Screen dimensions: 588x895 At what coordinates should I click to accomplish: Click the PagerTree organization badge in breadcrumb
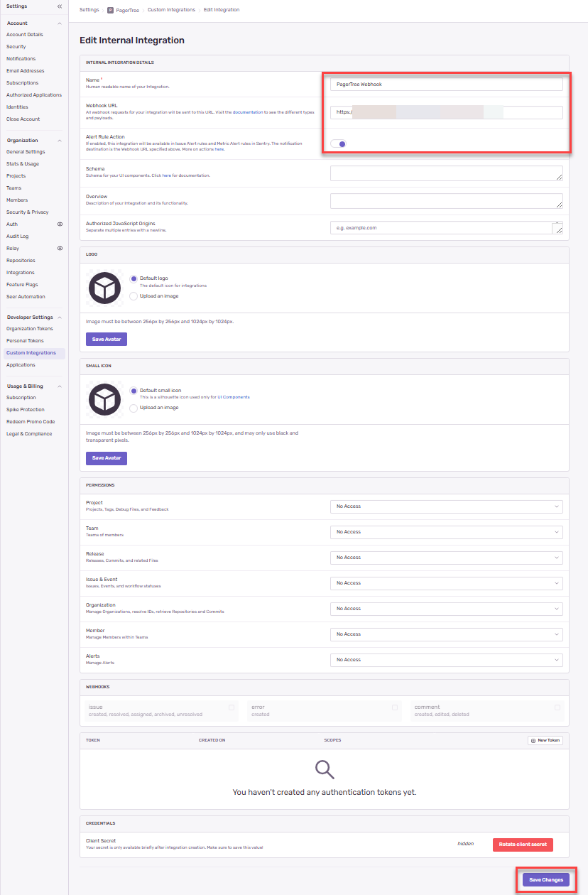[x=110, y=10]
